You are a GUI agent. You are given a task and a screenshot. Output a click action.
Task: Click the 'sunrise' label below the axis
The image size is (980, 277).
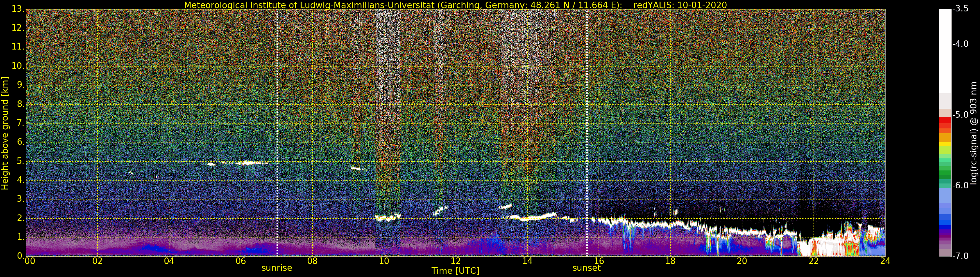click(x=277, y=268)
